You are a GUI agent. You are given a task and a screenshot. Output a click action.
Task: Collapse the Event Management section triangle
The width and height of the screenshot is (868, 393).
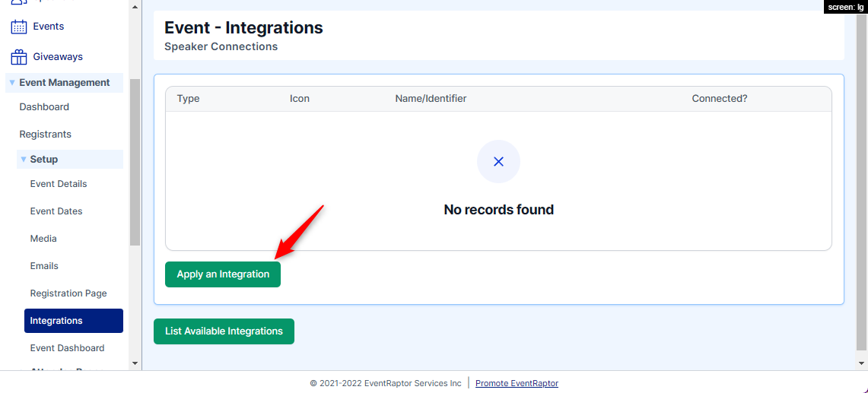12,83
